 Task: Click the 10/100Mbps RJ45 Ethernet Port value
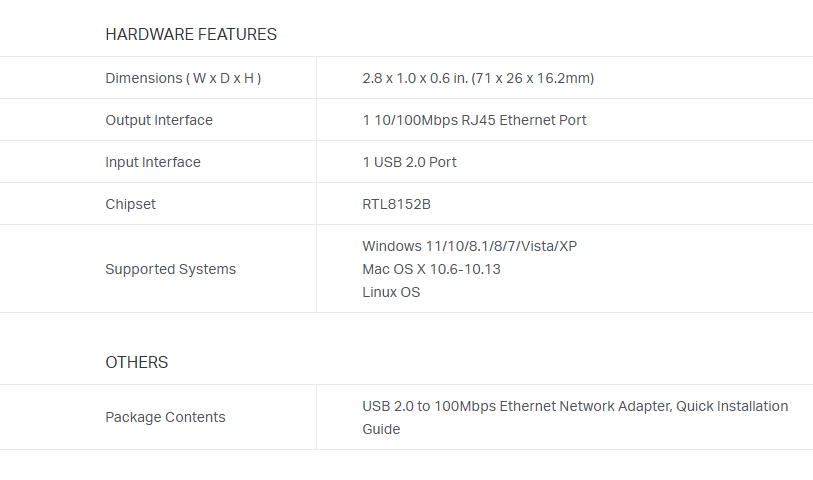[x=479, y=120]
